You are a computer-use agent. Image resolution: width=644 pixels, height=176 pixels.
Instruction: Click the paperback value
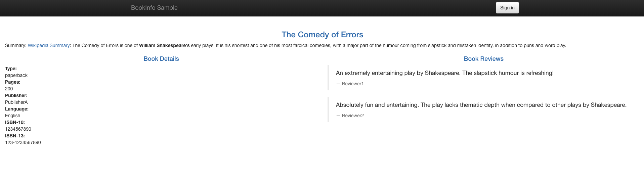pyautogui.click(x=16, y=75)
